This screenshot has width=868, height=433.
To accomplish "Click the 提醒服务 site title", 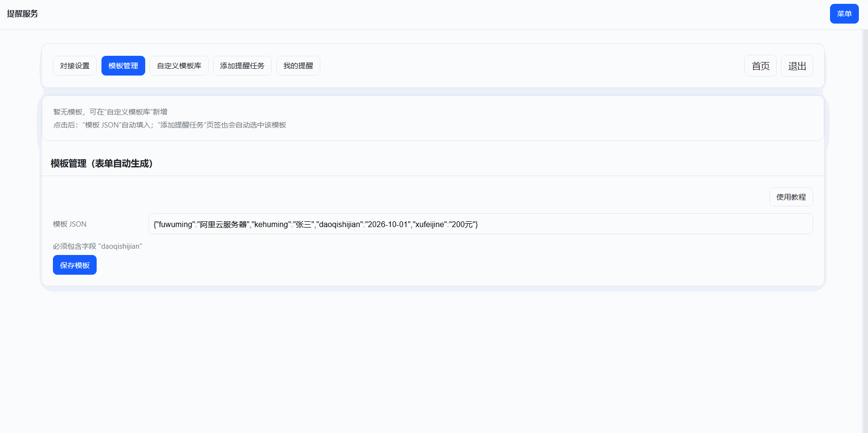I will click(x=23, y=14).
